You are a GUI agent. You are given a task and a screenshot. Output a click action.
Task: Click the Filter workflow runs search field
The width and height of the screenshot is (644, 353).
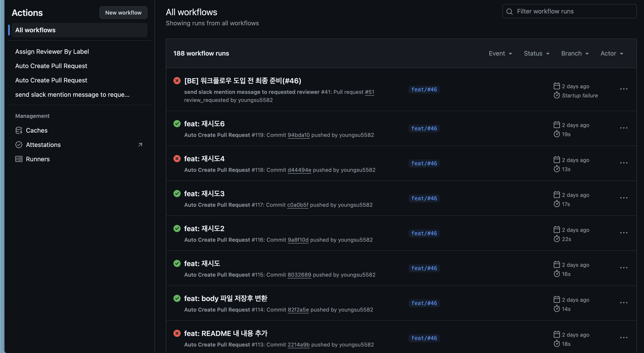pos(573,11)
